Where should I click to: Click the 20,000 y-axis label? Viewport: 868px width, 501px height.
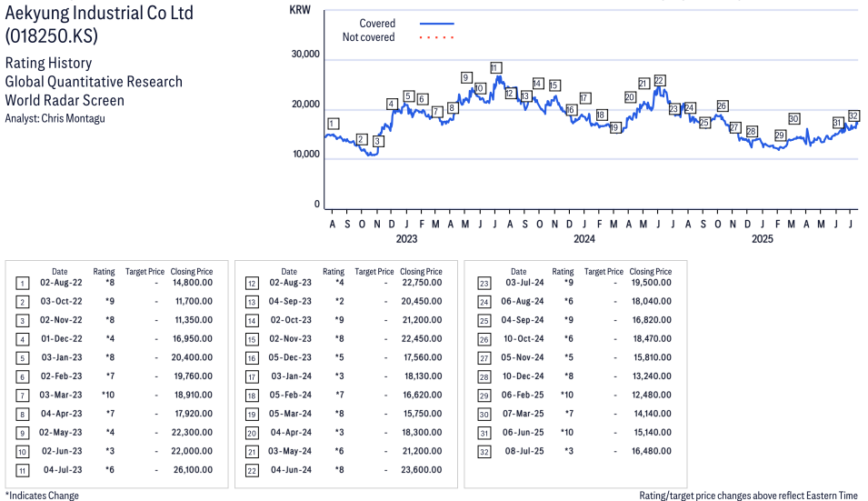tap(305, 104)
